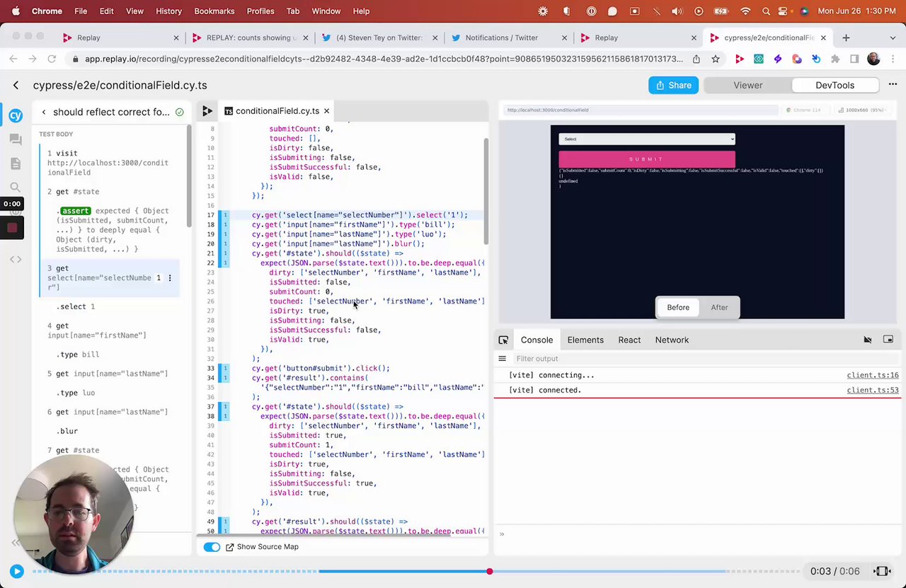Viewport: 906px width, 588px height.
Task: Click the '.type bill' command row
Action: click(x=111, y=354)
